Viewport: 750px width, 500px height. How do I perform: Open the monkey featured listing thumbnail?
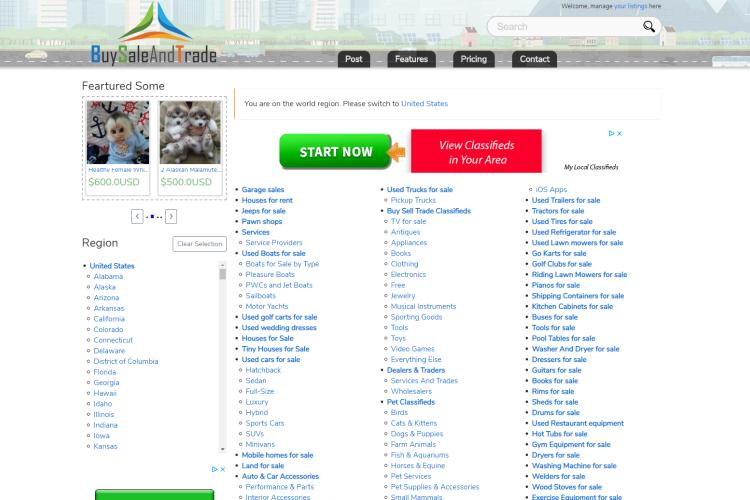click(x=118, y=133)
